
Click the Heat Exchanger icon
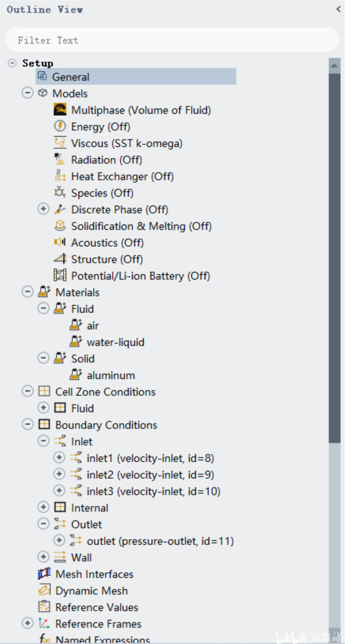pos(60,176)
